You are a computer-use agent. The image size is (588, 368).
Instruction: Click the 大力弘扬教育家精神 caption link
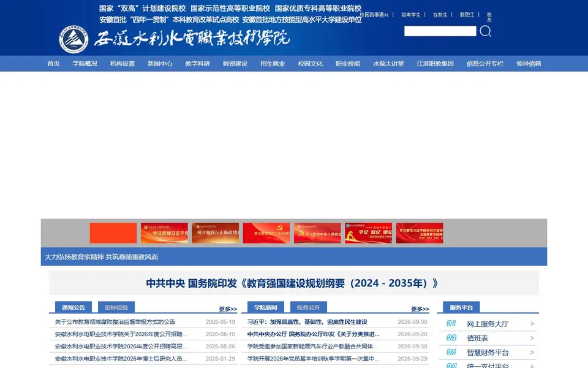click(101, 257)
